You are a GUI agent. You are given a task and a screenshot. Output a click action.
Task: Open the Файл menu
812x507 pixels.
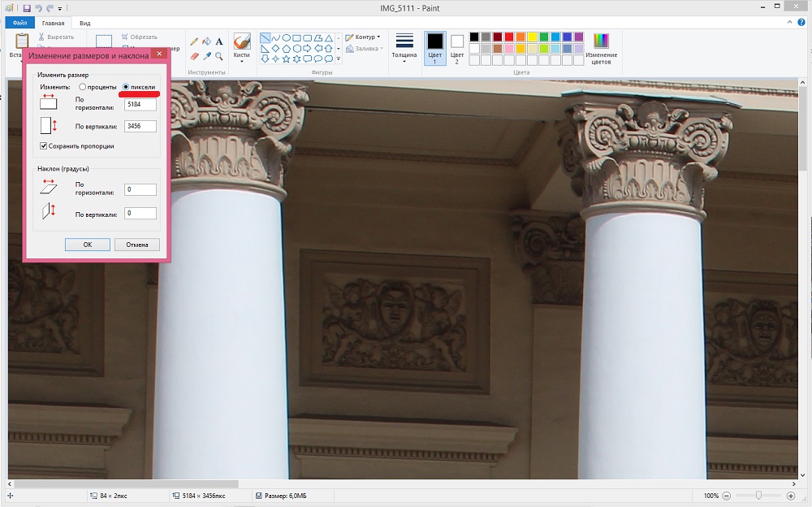(19, 24)
